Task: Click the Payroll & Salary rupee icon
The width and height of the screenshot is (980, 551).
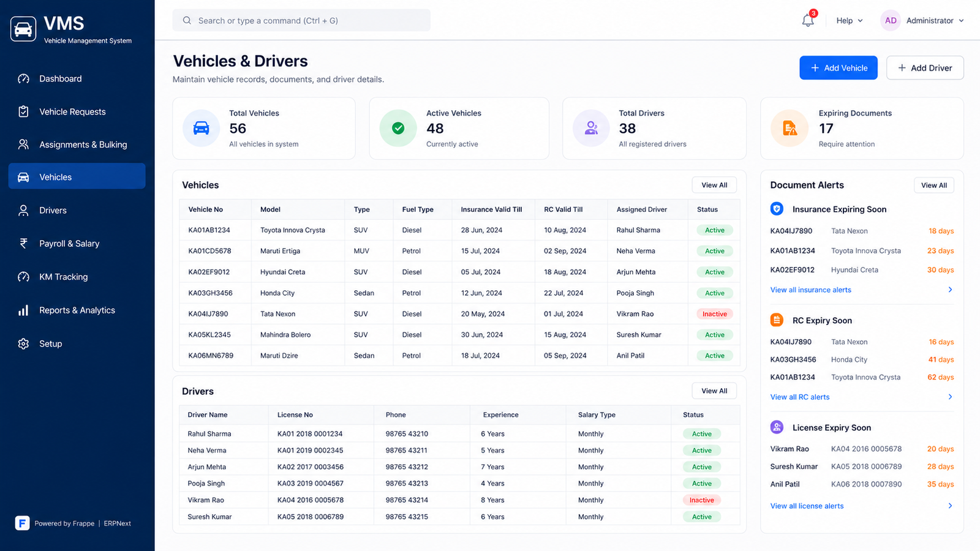Action: pyautogui.click(x=23, y=243)
